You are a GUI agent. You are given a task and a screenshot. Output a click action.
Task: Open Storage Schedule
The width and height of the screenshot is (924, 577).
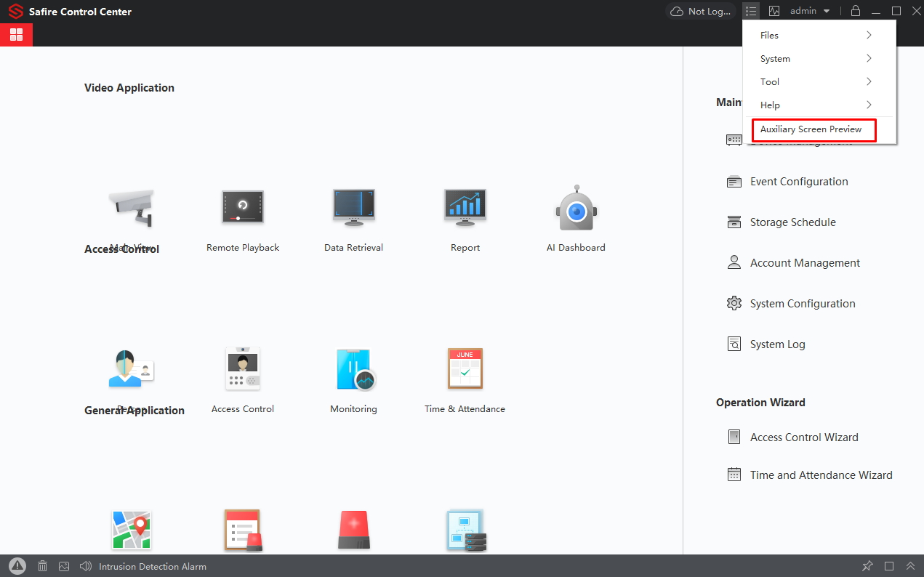(782, 222)
